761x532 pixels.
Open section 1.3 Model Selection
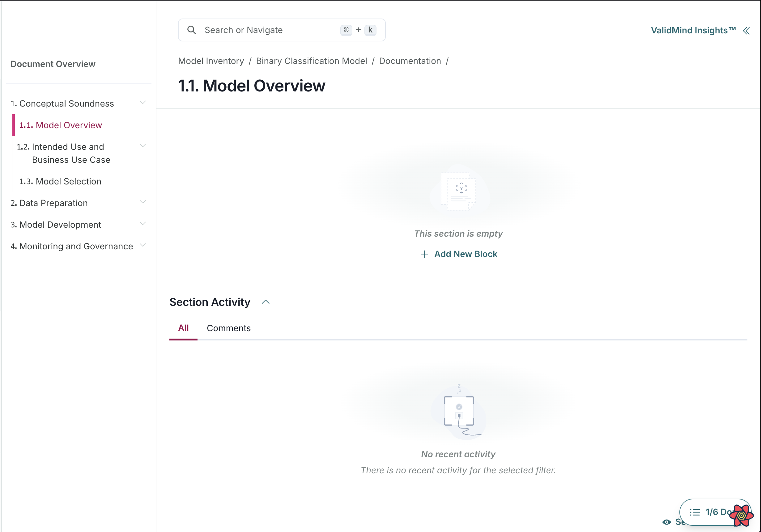click(x=60, y=181)
